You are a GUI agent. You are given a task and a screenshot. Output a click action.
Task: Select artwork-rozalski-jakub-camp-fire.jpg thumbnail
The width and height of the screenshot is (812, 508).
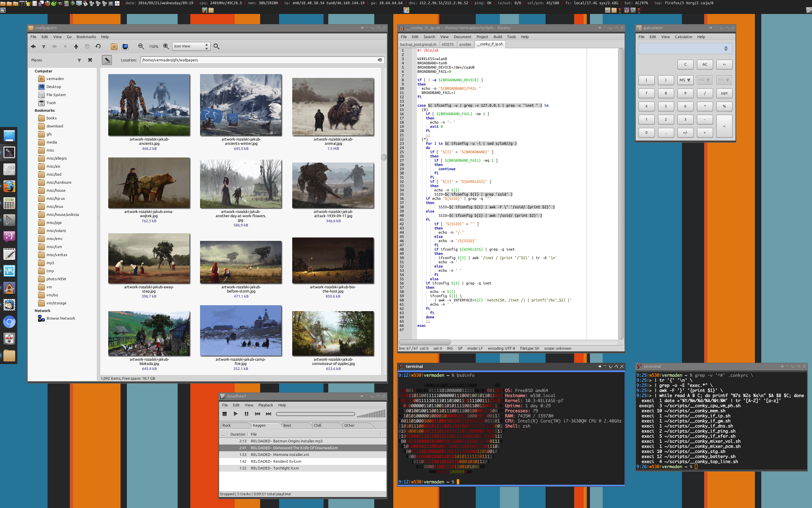tap(241, 331)
